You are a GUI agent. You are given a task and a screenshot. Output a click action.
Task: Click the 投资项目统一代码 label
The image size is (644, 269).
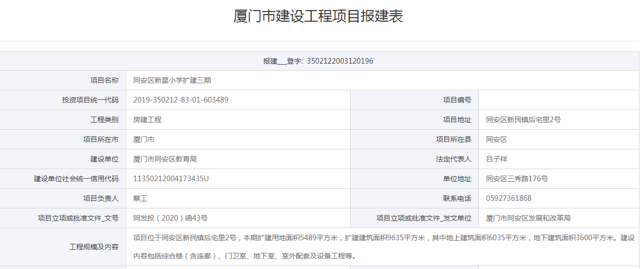click(90, 100)
